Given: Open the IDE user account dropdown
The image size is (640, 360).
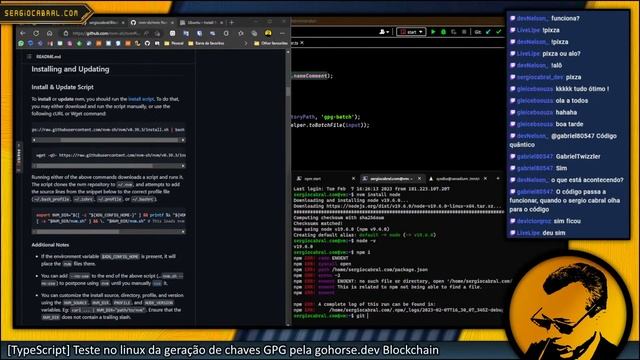Looking at the screenshot, I should point(384,32).
